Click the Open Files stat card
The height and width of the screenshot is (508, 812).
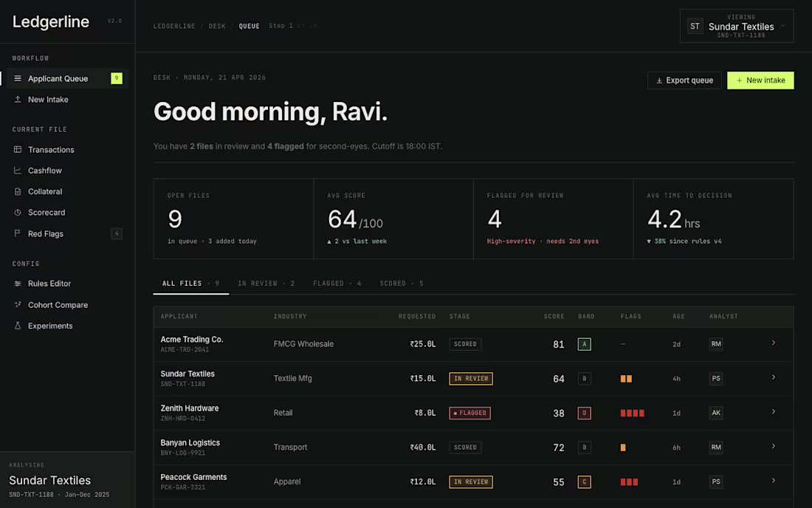[233, 219]
